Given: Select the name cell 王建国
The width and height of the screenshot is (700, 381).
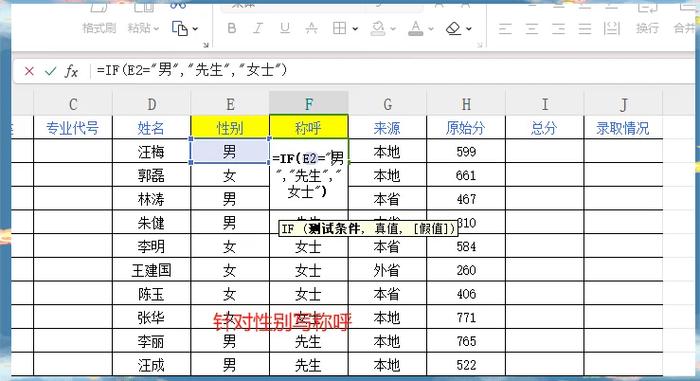Looking at the screenshot, I should pyautogui.click(x=151, y=270).
